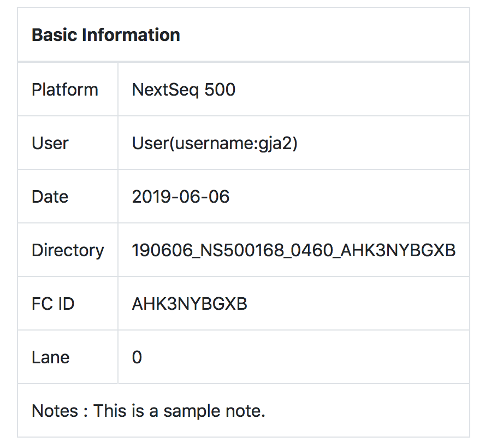Image resolution: width=485 pixels, height=448 pixels.
Task: Click the word "Notes" in the bottom row
Action: [55, 411]
